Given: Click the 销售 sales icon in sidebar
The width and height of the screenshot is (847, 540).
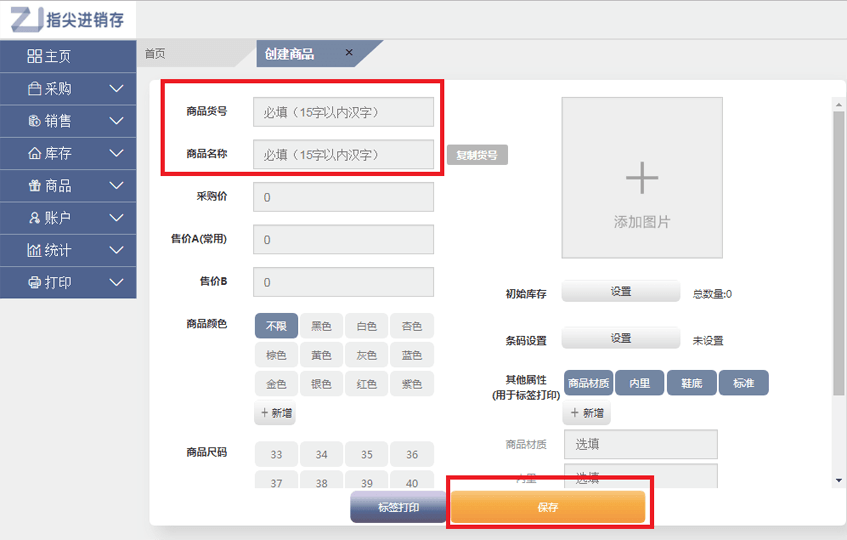Looking at the screenshot, I should click(34, 121).
